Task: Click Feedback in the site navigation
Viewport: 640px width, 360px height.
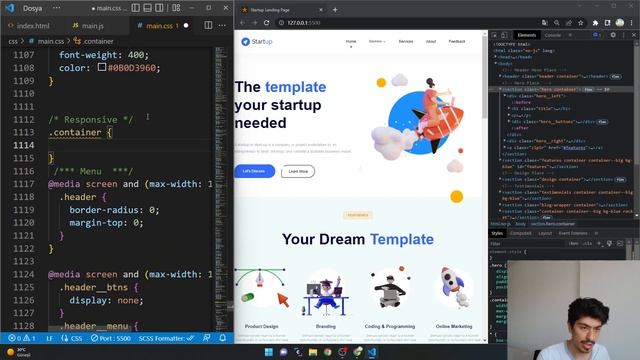Action: (457, 41)
